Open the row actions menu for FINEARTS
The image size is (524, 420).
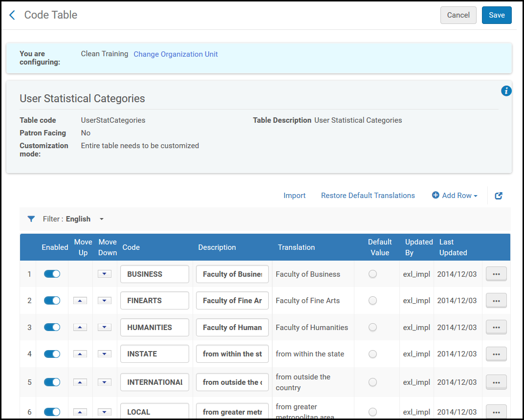(x=496, y=301)
